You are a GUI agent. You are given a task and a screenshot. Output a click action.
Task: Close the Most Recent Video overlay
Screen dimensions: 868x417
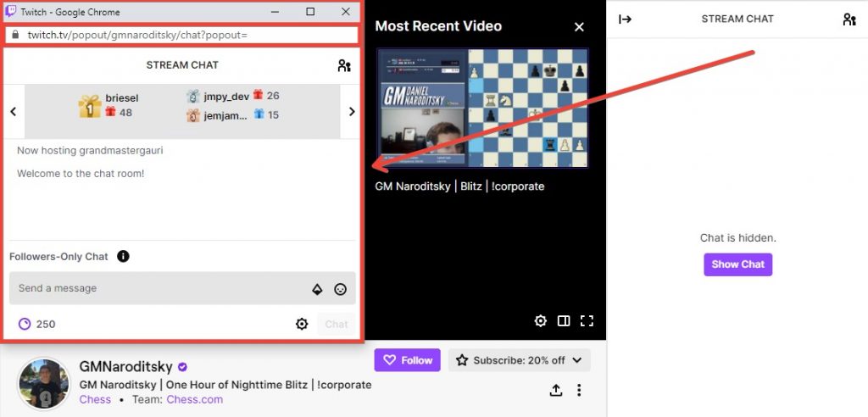pyautogui.click(x=579, y=26)
